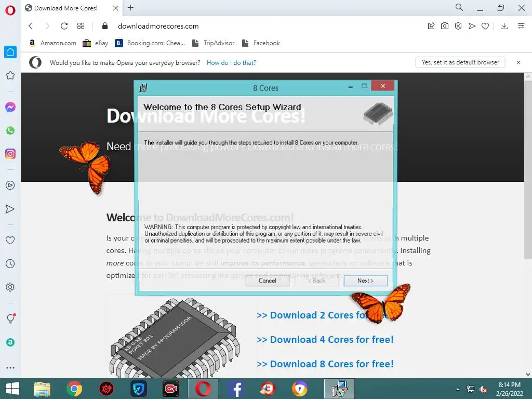Click the network tray icon
The width and height of the screenshot is (532, 399).
(471, 389)
